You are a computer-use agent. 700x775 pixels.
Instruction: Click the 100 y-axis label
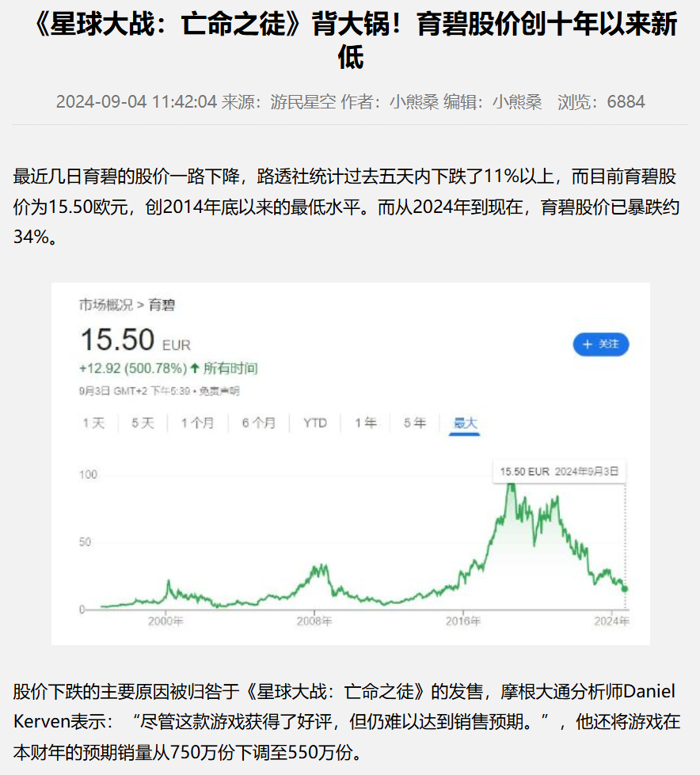point(89,474)
